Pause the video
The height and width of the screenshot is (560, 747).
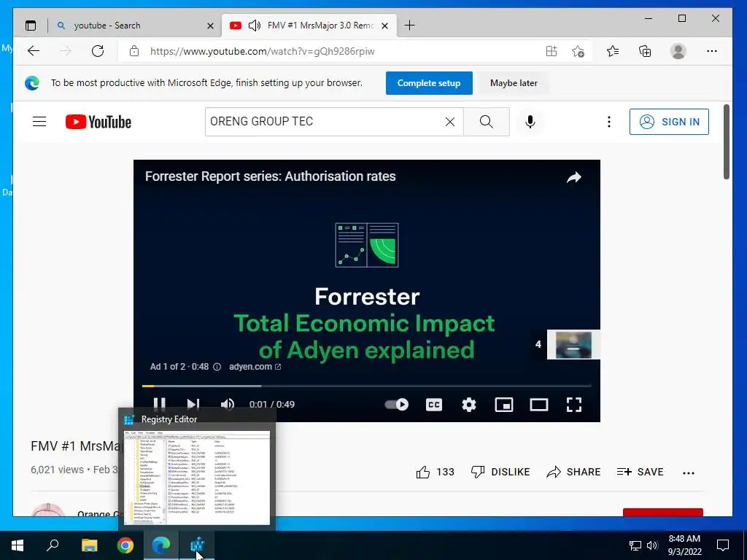[160, 404]
